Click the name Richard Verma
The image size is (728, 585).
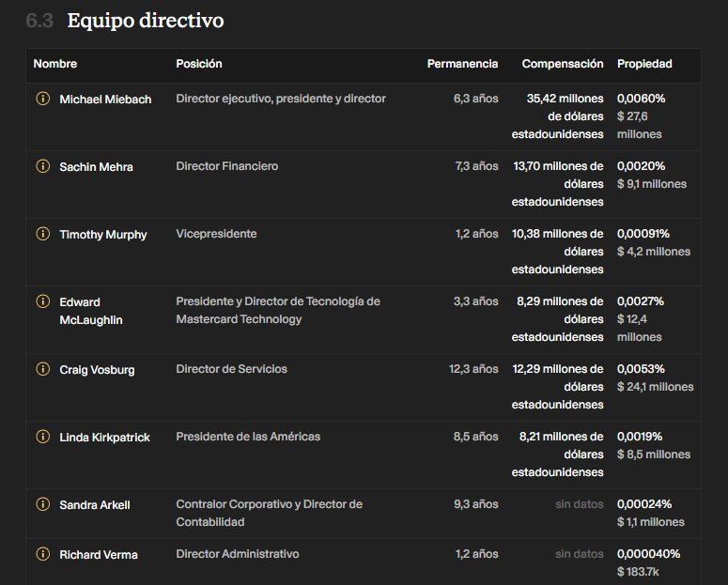point(99,555)
